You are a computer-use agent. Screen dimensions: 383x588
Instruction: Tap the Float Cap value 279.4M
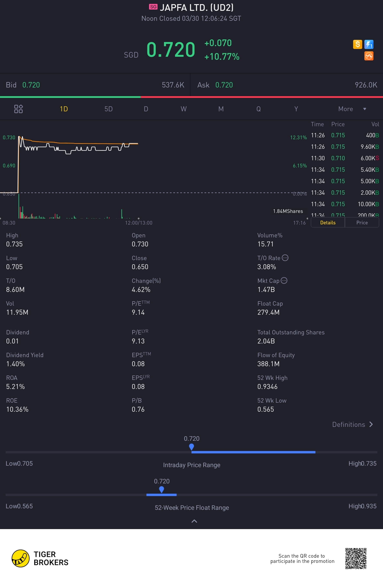(x=268, y=312)
